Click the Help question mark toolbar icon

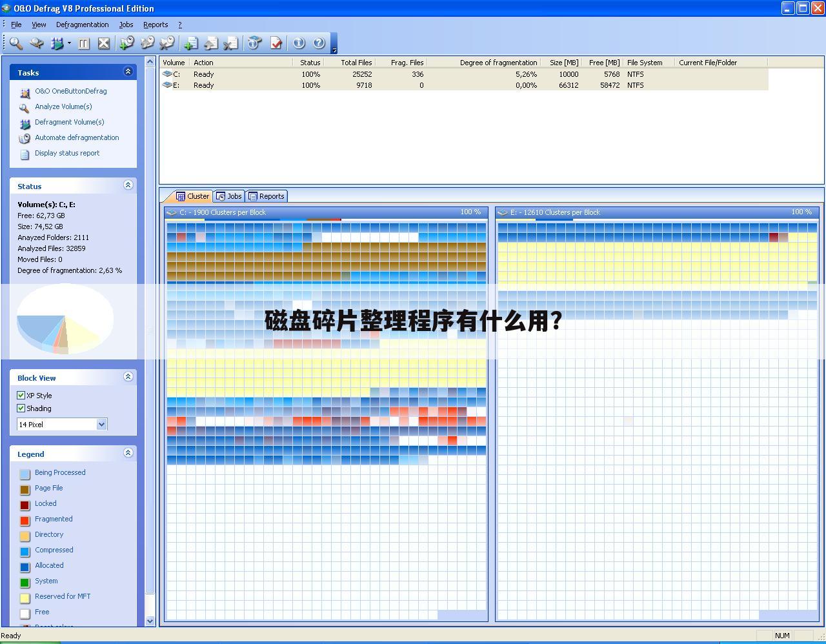pos(319,43)
